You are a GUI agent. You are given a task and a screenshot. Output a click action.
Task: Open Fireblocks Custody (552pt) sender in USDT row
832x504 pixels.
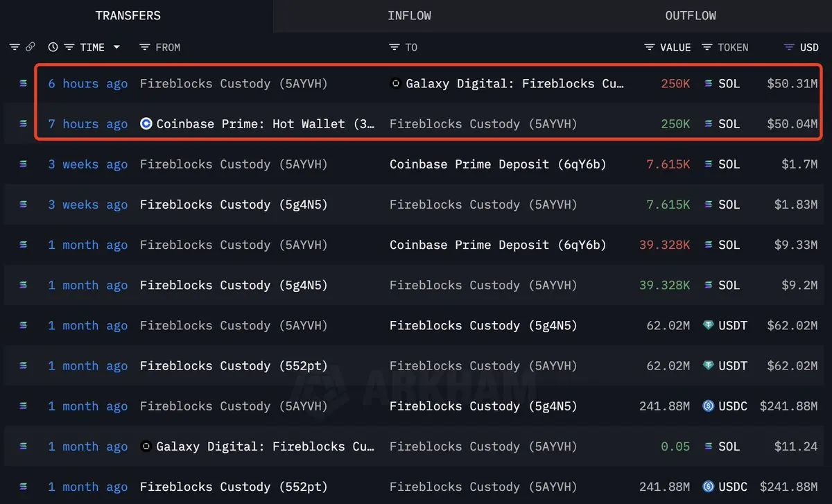click(x=234, y=365)
